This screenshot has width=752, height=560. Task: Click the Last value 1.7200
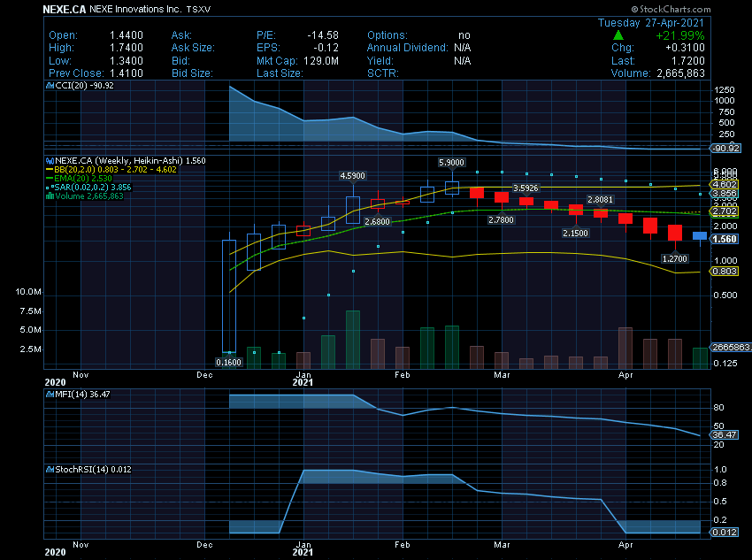pos(688,61)
